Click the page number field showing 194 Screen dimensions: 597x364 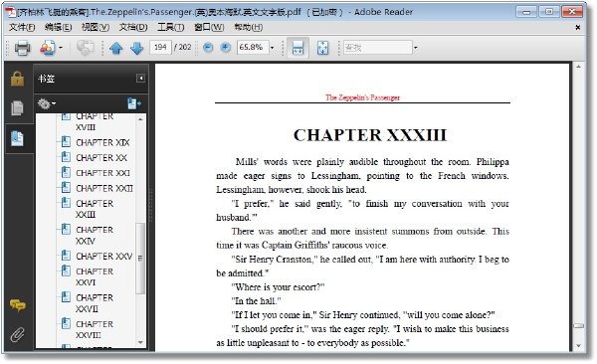(160, 47)
